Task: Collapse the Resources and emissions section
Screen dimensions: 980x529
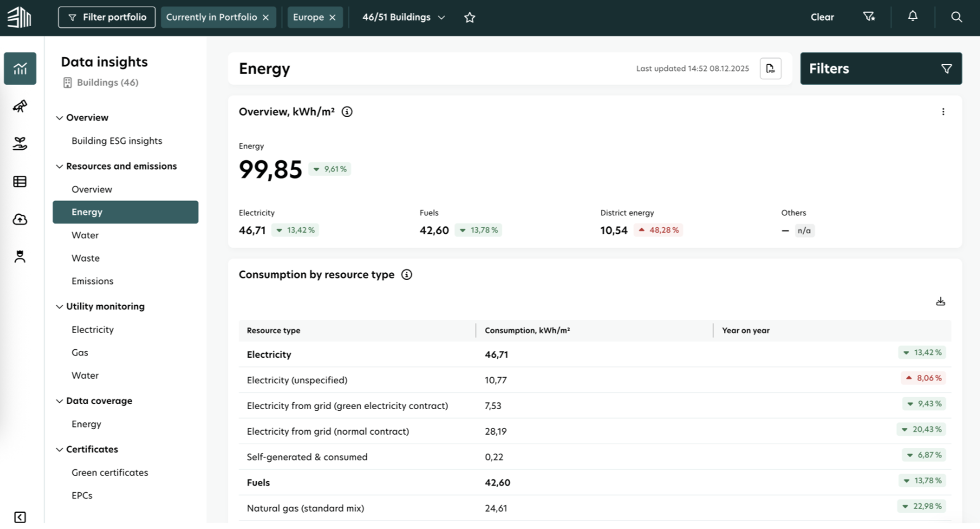Action: [x=60, y=166]
